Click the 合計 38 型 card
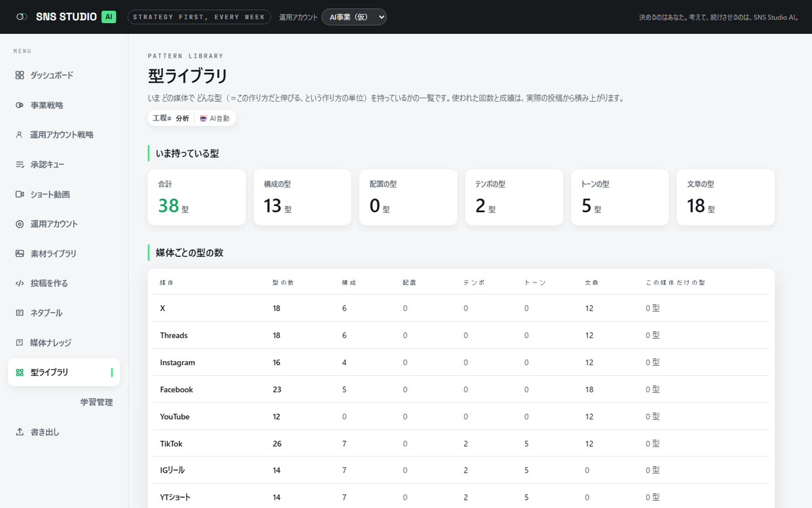 coord(197,197)
